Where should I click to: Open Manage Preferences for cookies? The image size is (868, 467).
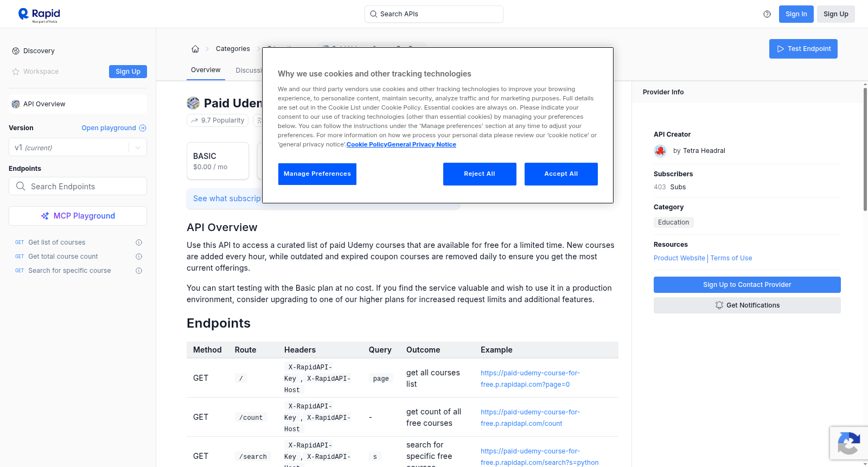pyautogui.click(x=317, y=174)
